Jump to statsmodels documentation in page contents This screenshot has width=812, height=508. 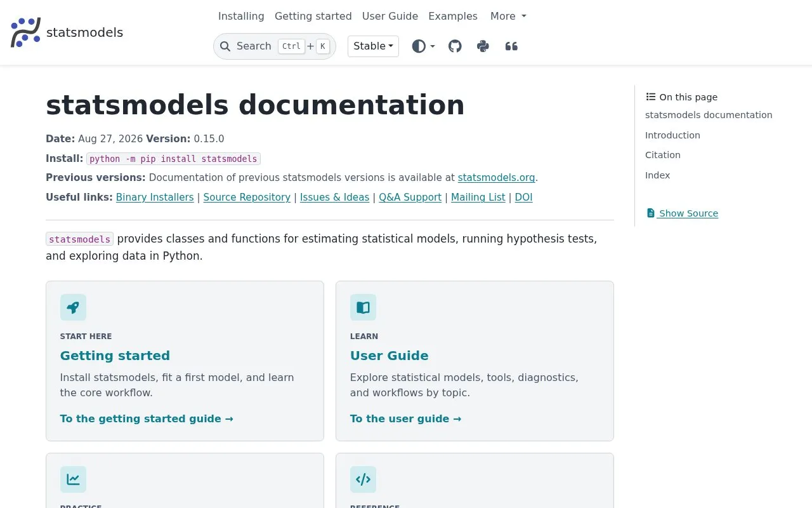(709, 115)
